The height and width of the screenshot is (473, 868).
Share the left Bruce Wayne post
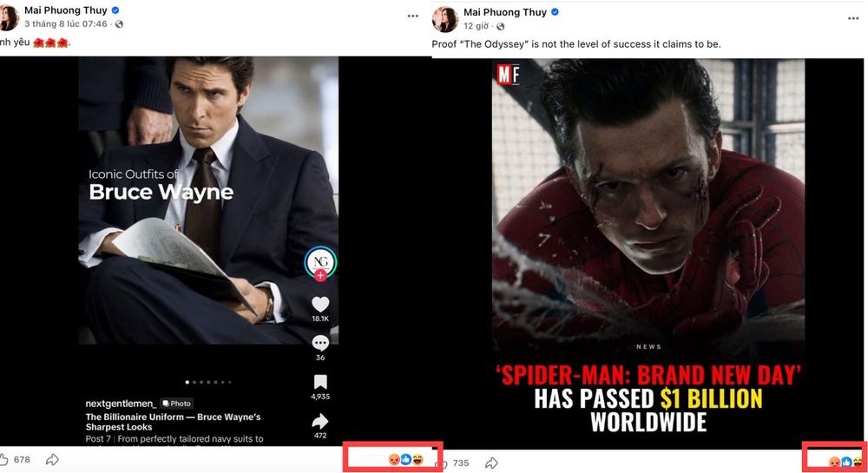click(52, 459)
